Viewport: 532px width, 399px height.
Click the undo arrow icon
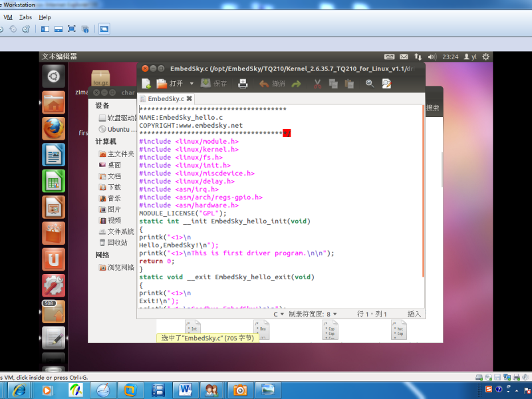(265, 84)
